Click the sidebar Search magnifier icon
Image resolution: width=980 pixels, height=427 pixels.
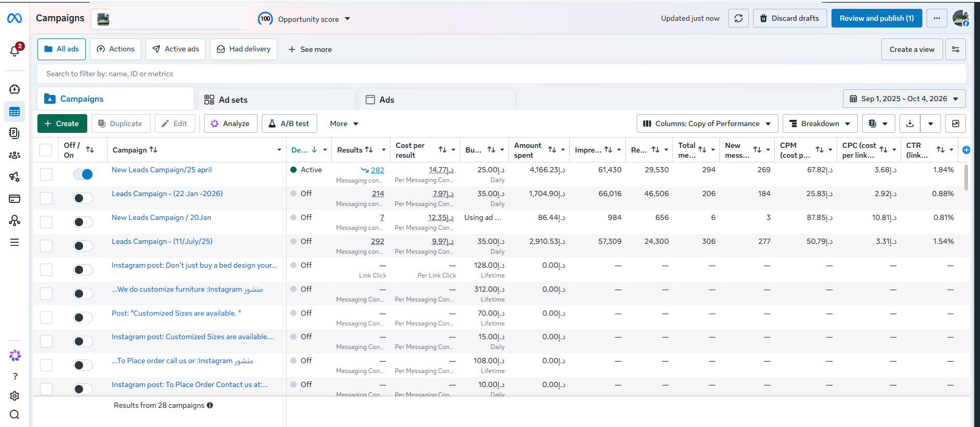[15, 415]
